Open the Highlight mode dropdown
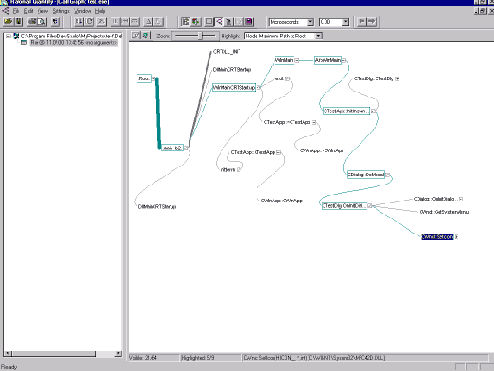 [319, 36]
